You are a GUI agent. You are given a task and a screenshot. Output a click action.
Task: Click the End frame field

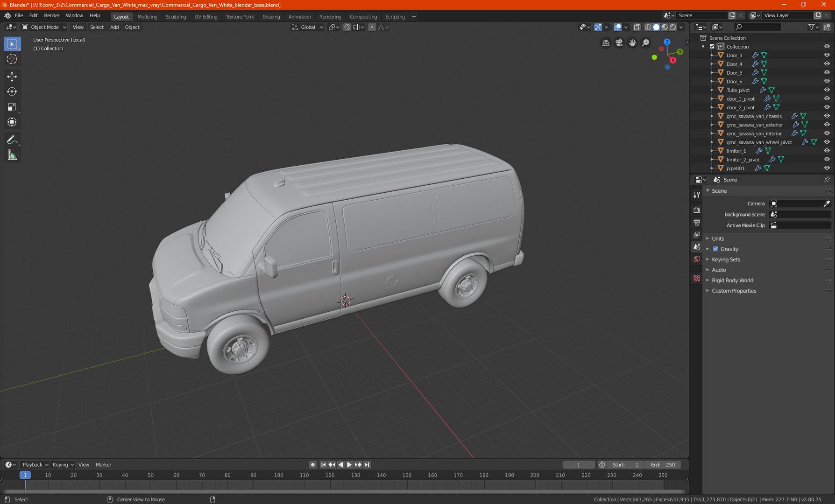pos(663,465)
